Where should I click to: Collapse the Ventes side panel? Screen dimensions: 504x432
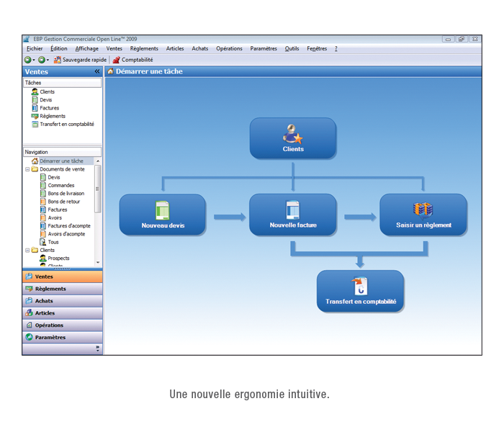(x=97, y=72)
